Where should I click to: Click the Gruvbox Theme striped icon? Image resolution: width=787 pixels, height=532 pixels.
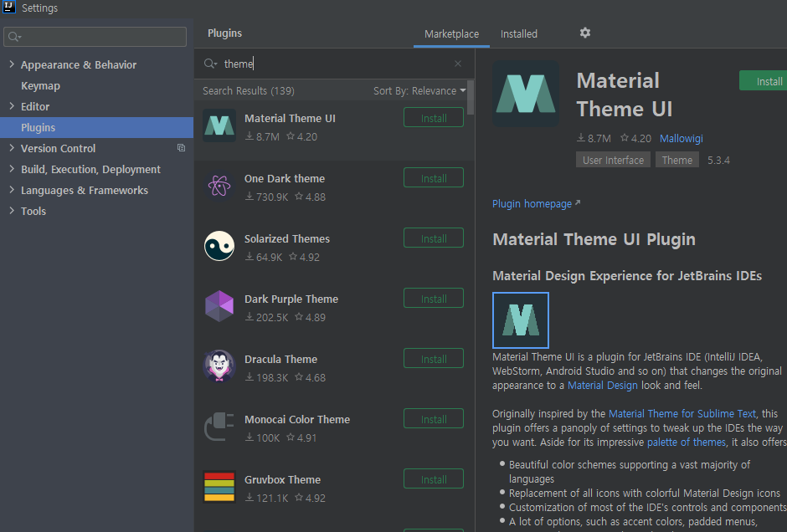tap(219, 486)
